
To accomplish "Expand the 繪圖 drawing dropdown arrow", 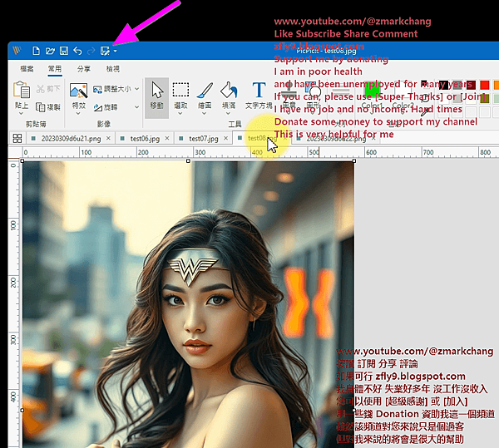I will click(x=205, y=113).
